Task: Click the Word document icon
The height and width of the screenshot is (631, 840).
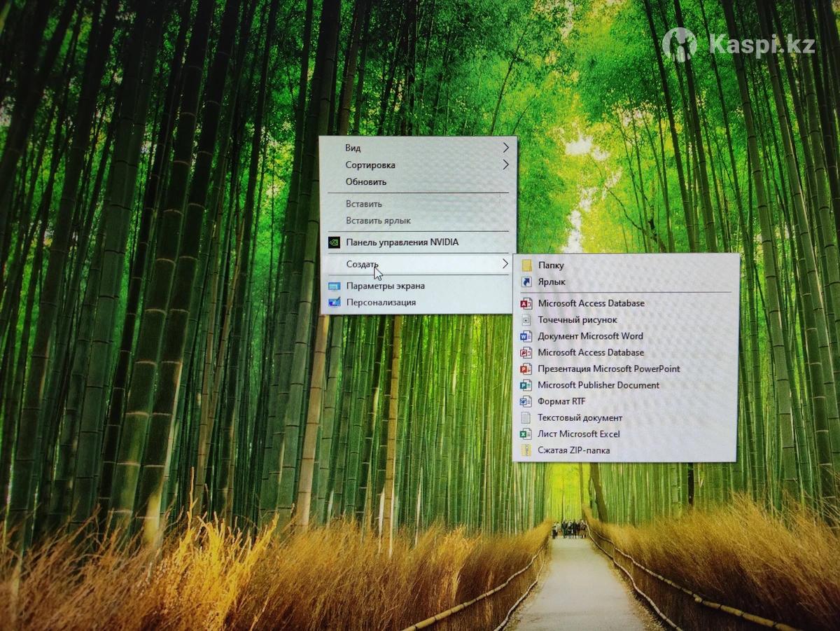Action: click(x=526, y=336)
